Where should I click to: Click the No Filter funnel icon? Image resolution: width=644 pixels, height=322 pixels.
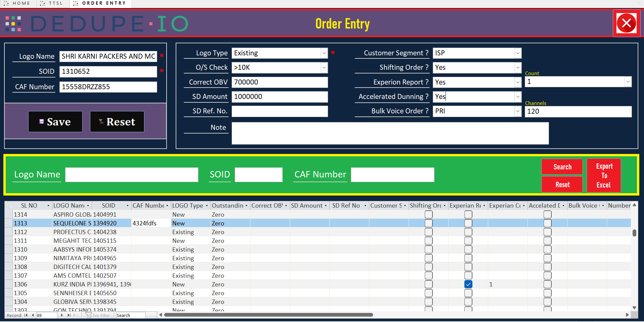coord(89,315)
